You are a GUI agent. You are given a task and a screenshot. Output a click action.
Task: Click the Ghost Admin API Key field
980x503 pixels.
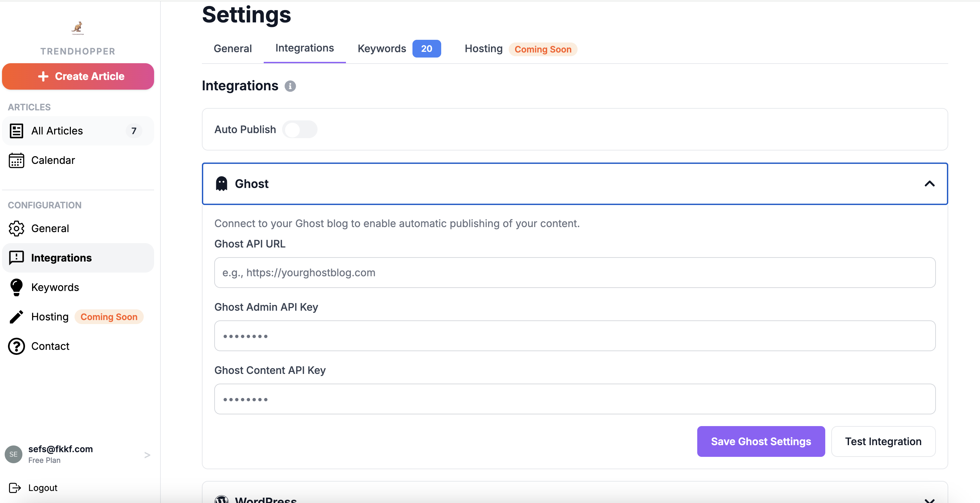(x=575, y=336)
